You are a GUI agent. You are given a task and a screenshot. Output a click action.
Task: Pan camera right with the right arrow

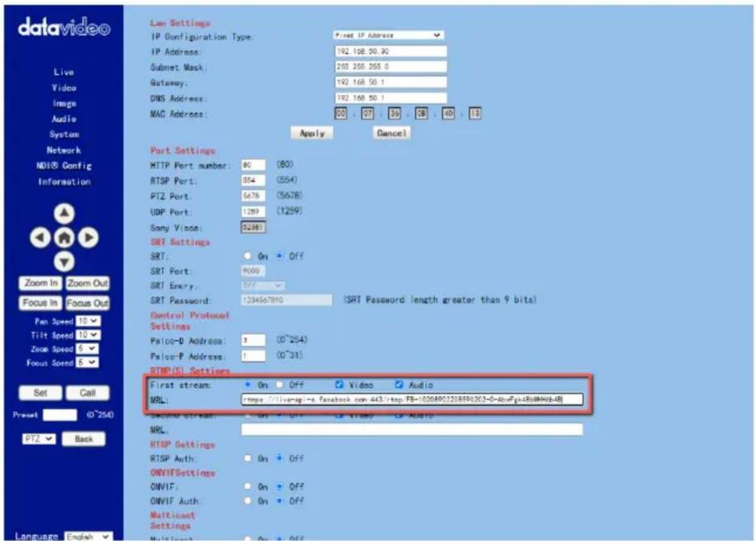88,237
